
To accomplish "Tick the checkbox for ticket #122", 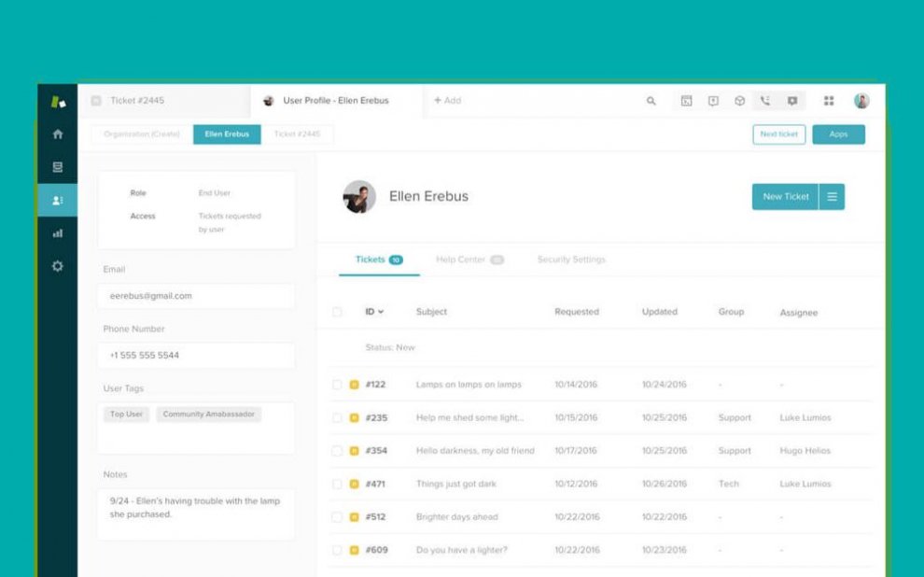I will pos(337,385).
